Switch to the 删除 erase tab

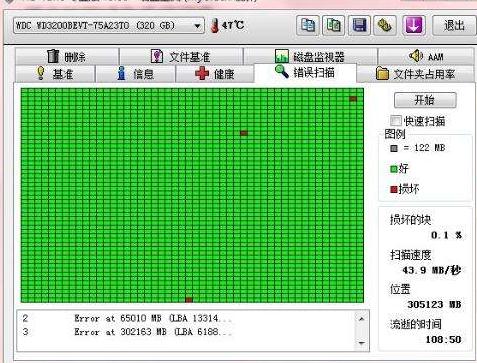coord(67,56)
